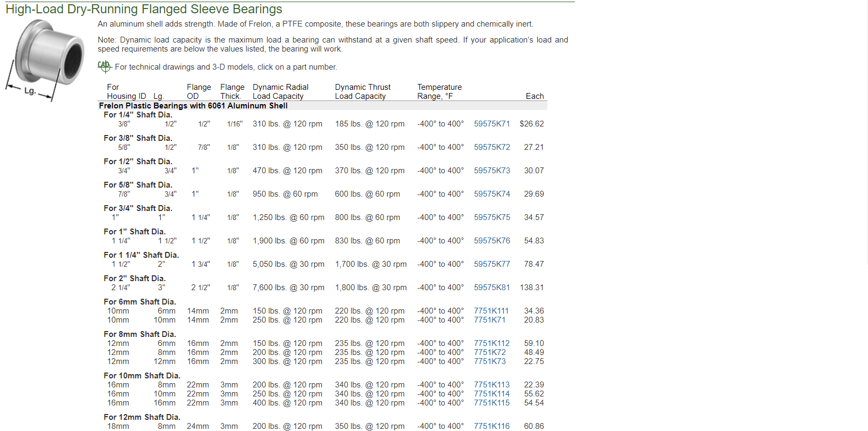Click the High-Load Dry-Running Flanged Sleeve Bearings heading
868x431 pixels.
click(x=144, y=10)
